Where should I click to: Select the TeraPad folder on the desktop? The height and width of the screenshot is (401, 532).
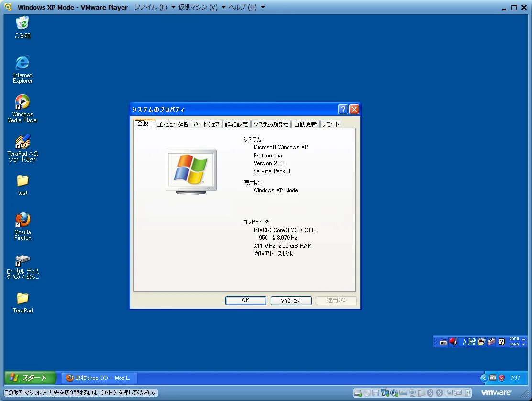point(22,302)
